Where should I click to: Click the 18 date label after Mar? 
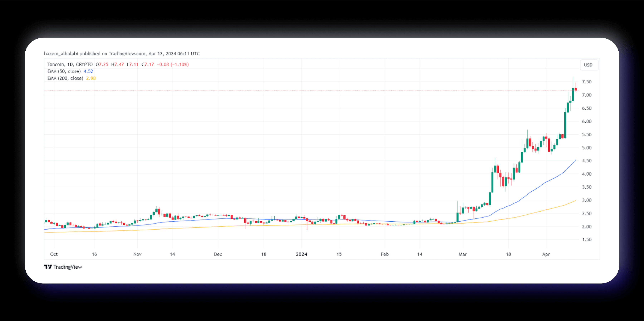[509, 254]
